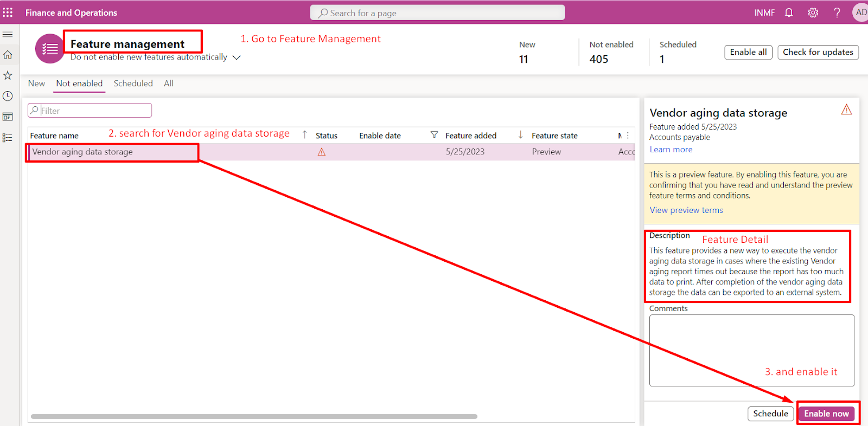Click the Enable now button
868x426 pixels.
(x=826, y=414)
